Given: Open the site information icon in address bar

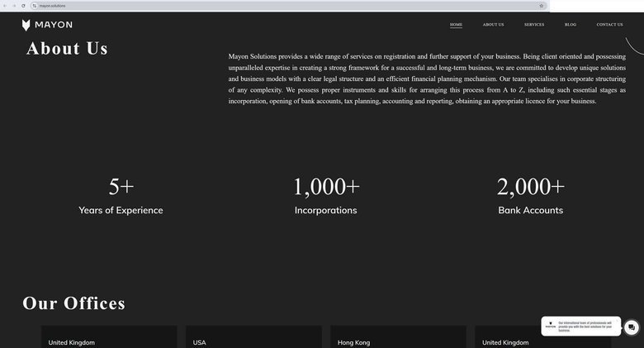Looking at the screenshot, I should 35,6.
